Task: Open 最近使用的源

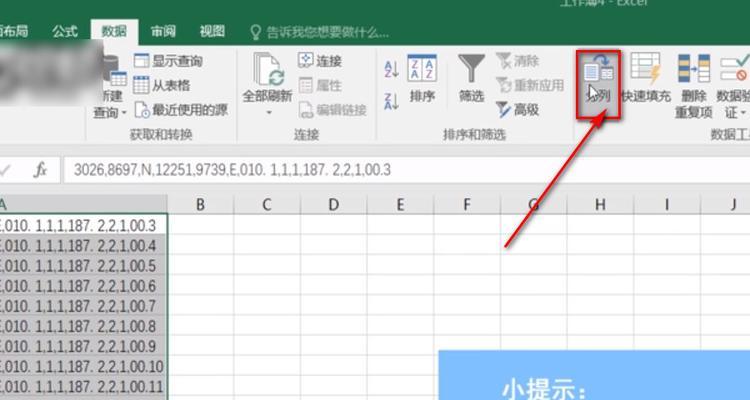Action: [x=181, y=110]
